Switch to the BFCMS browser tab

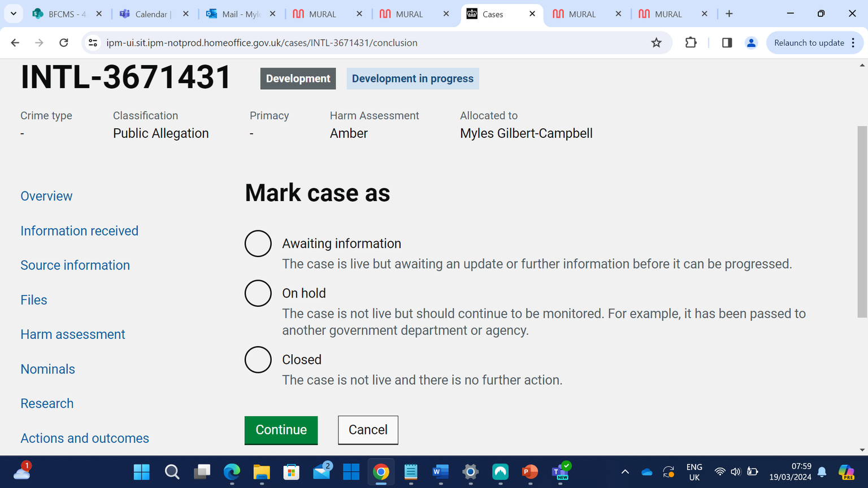pyautogui.click(x=67, y=14)
